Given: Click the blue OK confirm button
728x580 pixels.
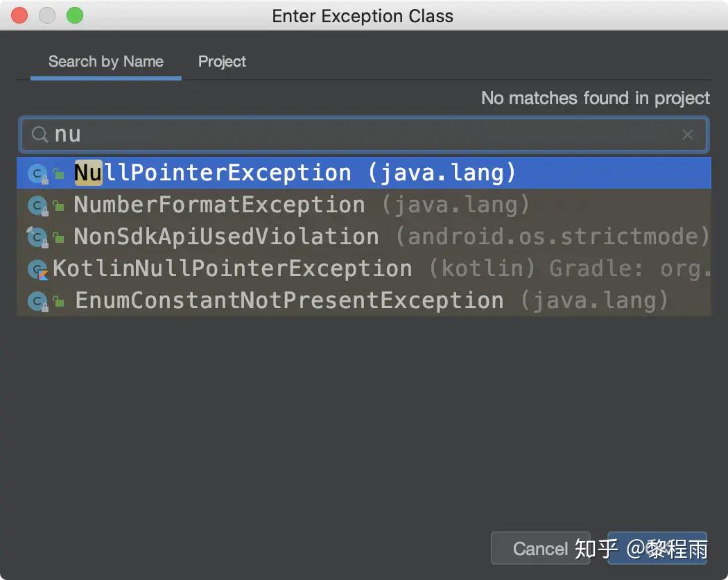Looking at the screenshot, I should point(657,549).
